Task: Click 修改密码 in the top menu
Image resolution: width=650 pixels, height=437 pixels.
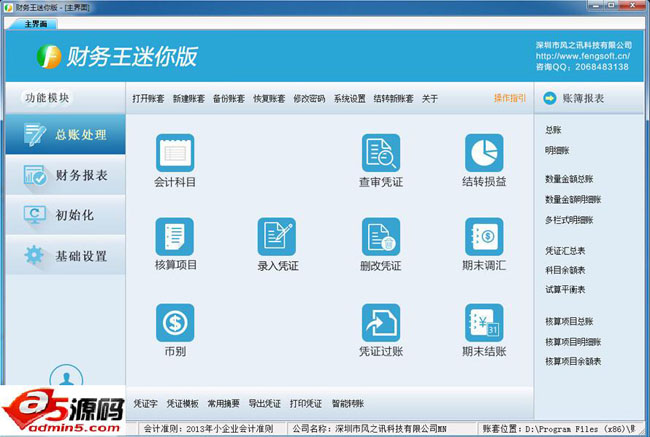Action: 309,99
